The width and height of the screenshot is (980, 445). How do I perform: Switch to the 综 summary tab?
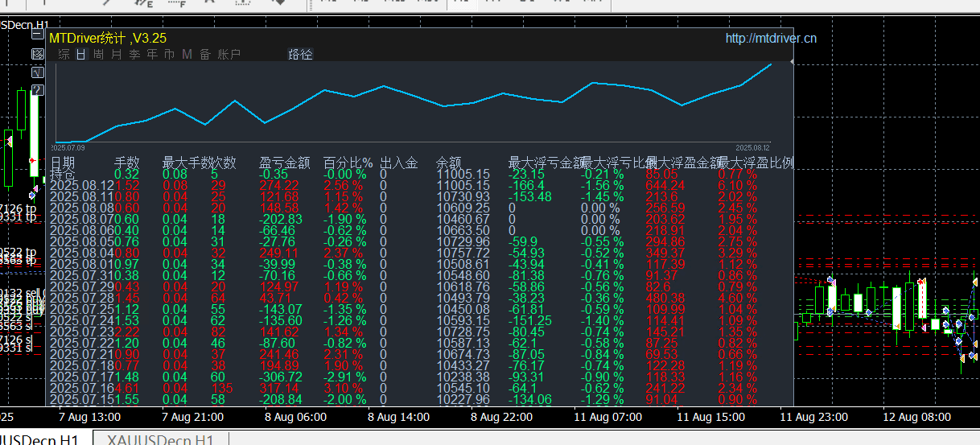(x=64, y=55)
